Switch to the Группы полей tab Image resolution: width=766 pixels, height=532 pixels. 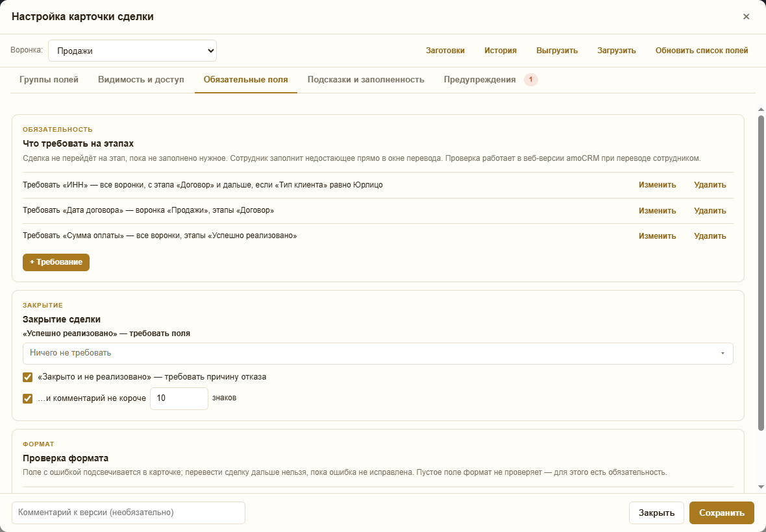click(49, 80)
